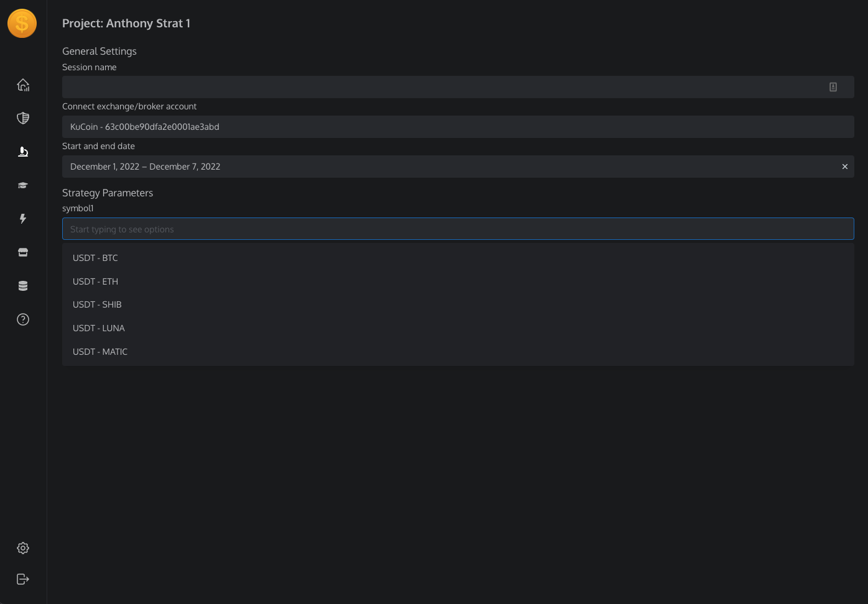868x604 pixels.
Task: Select the USDT - MATIC option
Action: [458, 352]
